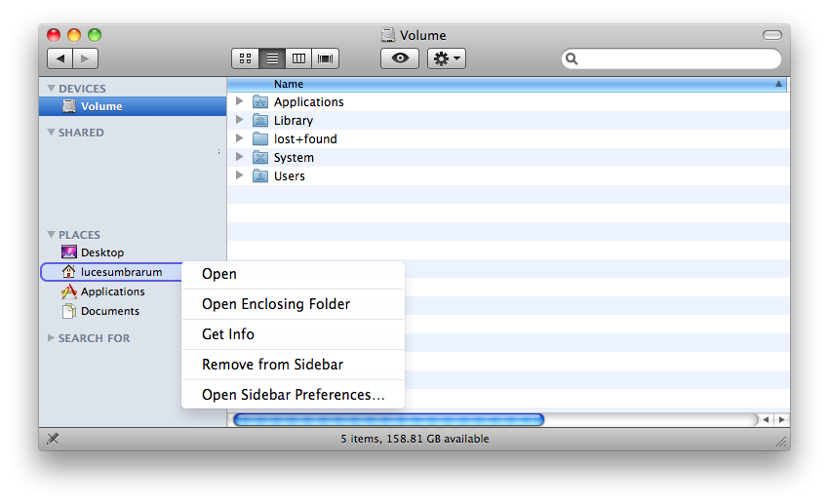
Task: Click the System folder icon
Action: [260, 157]
